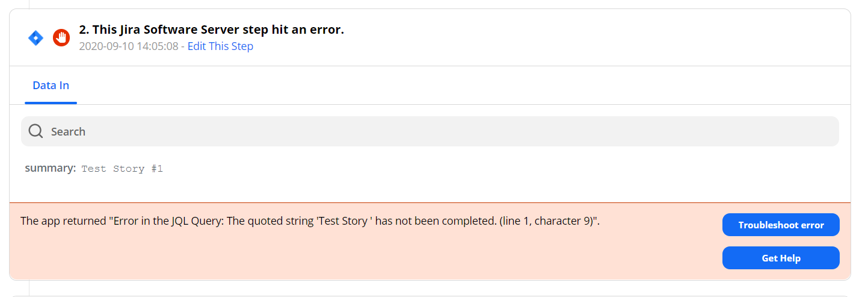Image resolution: width=868 pixels, height=297 pixels.
Task: Click the #1 number in the summary value
Action: click(157, 169)
